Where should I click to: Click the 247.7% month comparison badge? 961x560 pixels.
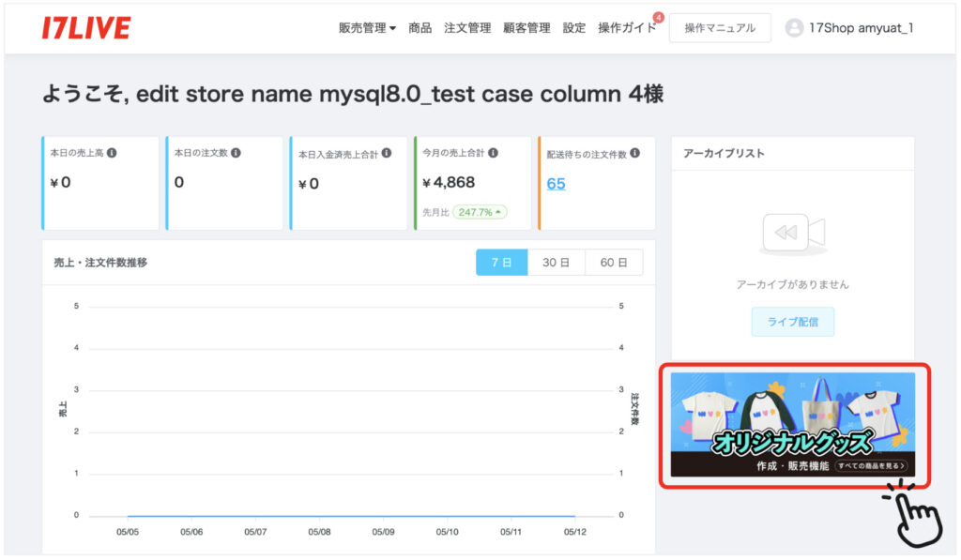pyautogui.click(x=480, y=212)
